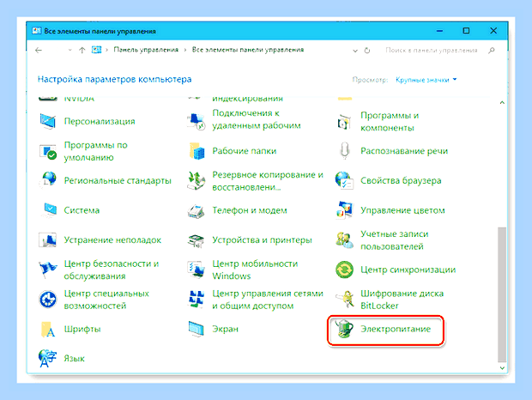Click the Устройства и принтеры icon
The image size is (532, 400).
(x=196, y=240)
